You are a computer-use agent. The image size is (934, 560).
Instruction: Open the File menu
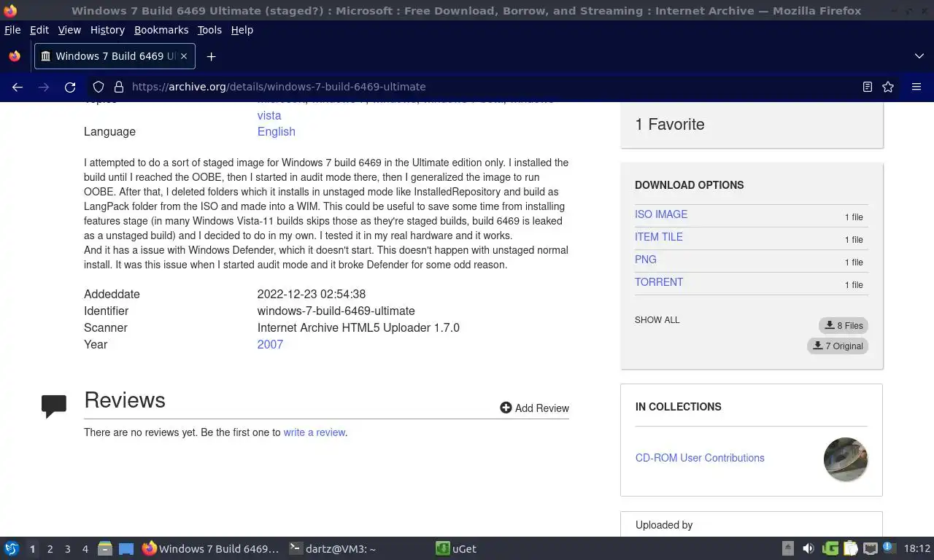[12, 30]
